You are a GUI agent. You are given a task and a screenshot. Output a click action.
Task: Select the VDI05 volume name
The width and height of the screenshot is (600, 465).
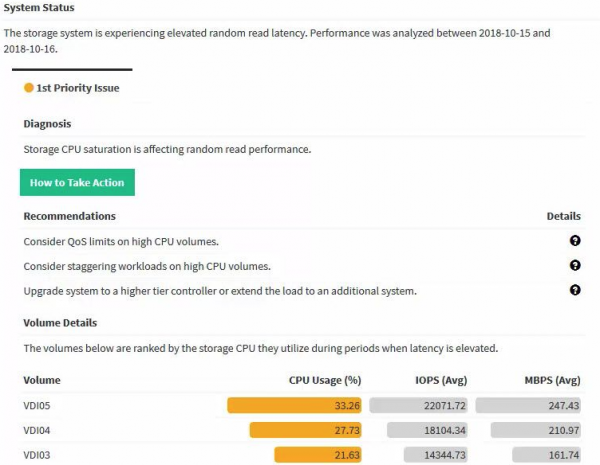pos(39,405)
